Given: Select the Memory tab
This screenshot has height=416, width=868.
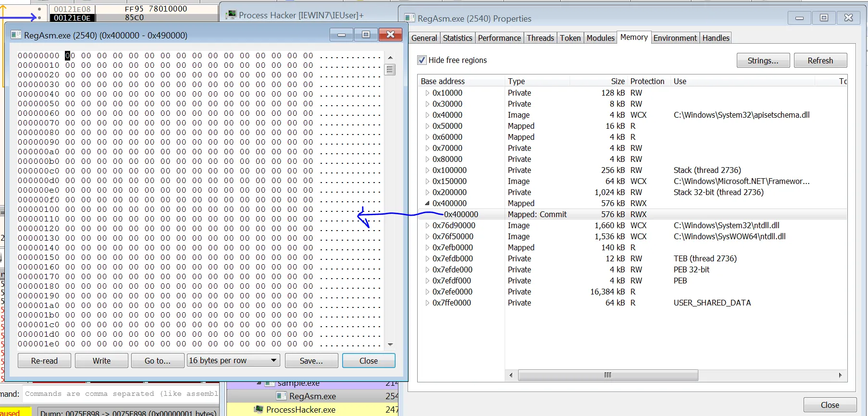Looking at the screenshot, I should point(634,37).
